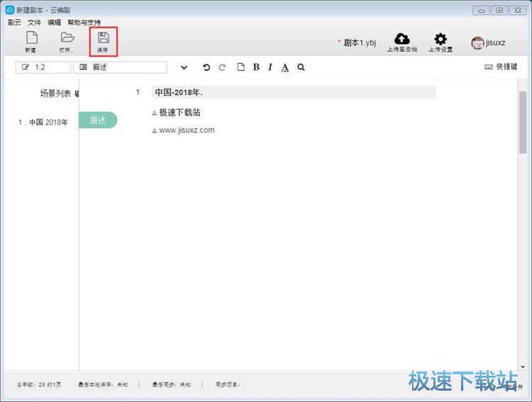532x402 pixels.
Task: Click the line 极速下载站
Action: point(179,113)
